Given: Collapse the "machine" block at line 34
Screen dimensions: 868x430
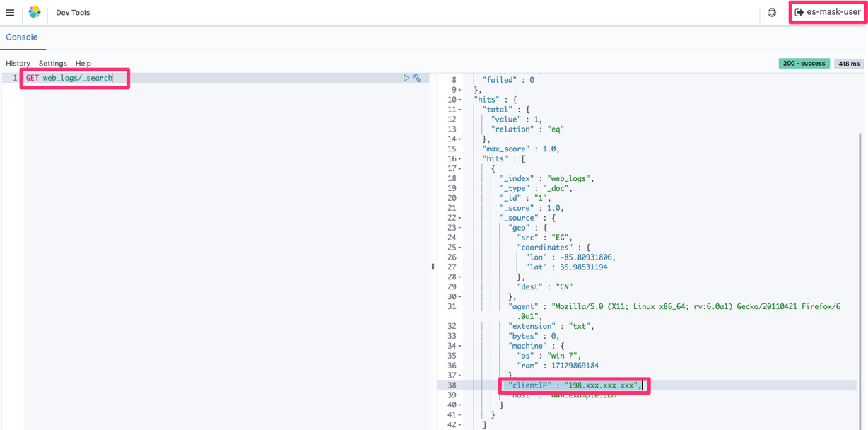Looking at the screenshot, I should tap(459, 346).
